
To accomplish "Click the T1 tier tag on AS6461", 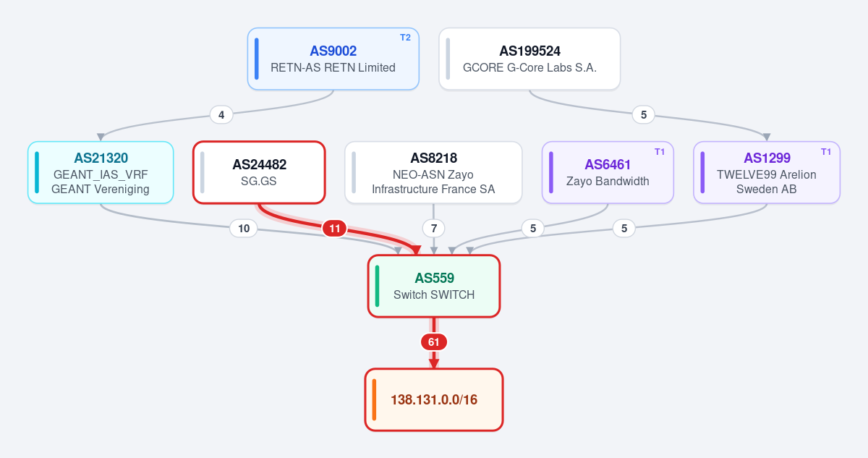I will click(x=660, y=151).
